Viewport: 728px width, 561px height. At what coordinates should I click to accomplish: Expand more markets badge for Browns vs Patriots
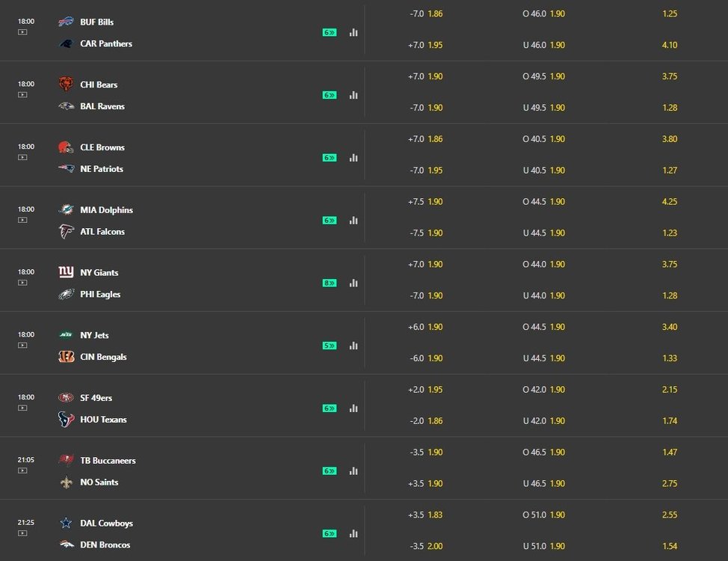(330, 158)
